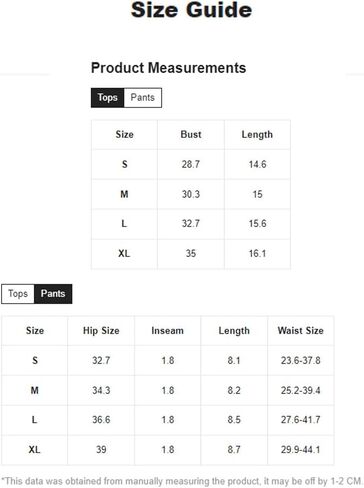Click the Hip Size column header
Screen dimensions: 364x488
coord(101,330)
